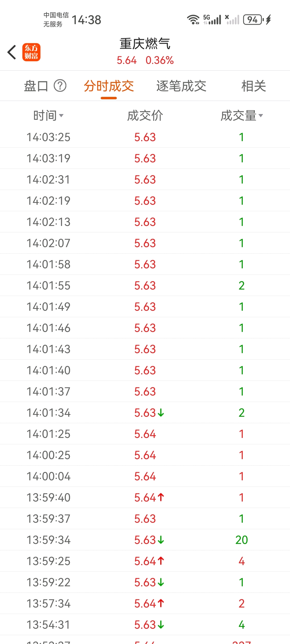Switch to 逐笔成交 tab
This screenshot has width=290, height=644.
[181, 86]
